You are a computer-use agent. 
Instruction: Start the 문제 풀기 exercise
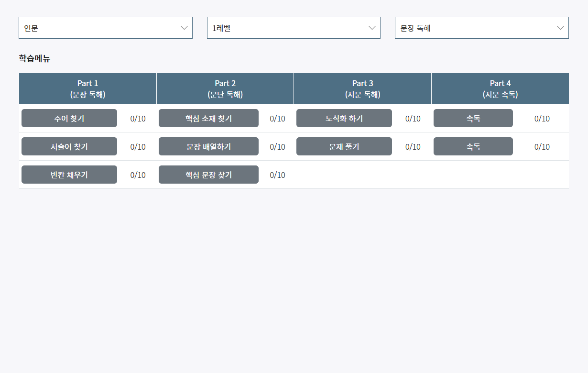344,146
